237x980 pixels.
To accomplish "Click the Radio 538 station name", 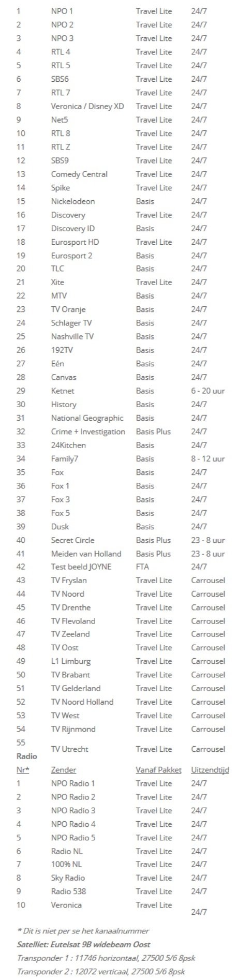I will (69, 892).
